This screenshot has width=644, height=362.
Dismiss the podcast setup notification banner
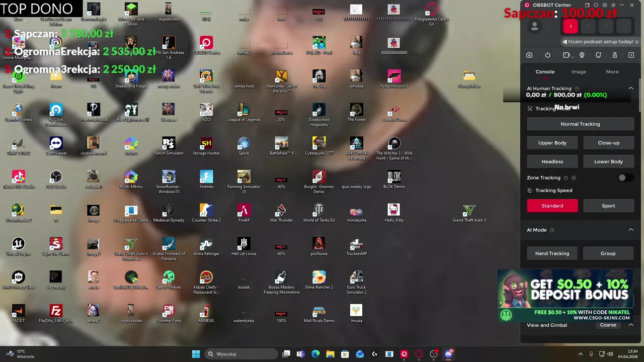click(x=636, y=42)
